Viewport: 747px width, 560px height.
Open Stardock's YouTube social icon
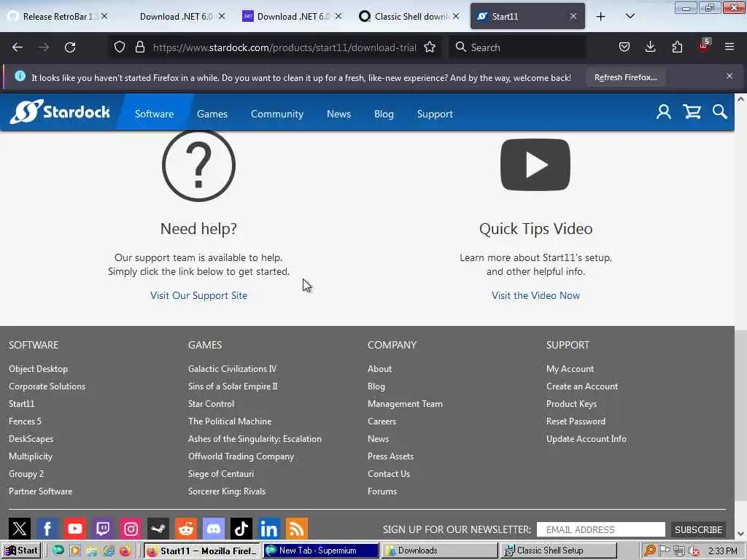pos(75,529)
